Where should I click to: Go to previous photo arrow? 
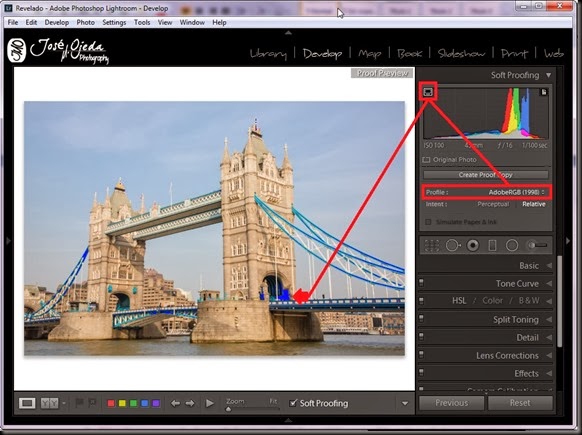[175, 403]
